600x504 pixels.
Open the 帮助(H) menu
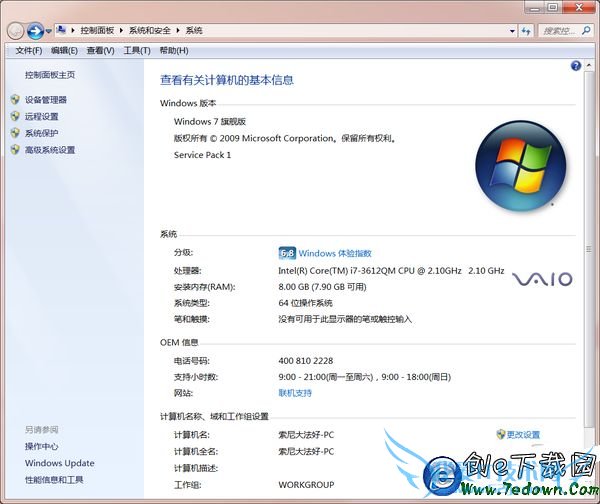pos(174,51)
